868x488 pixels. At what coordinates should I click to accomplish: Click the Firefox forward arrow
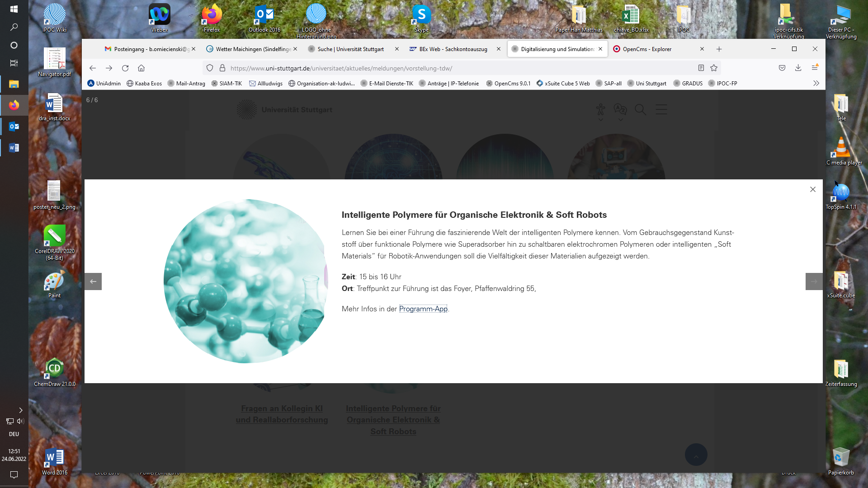coord(109,68)
